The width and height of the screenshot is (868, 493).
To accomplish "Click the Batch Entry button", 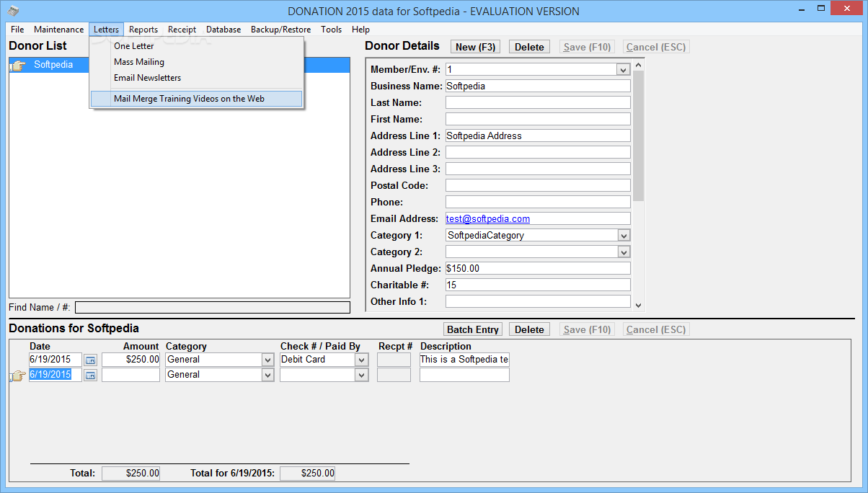I will click(x=473, y=329).
